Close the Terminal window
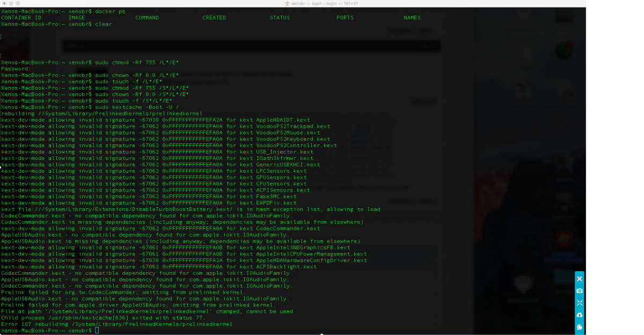The width and height of the screenshot is (644, 335). tap(4, 3)
